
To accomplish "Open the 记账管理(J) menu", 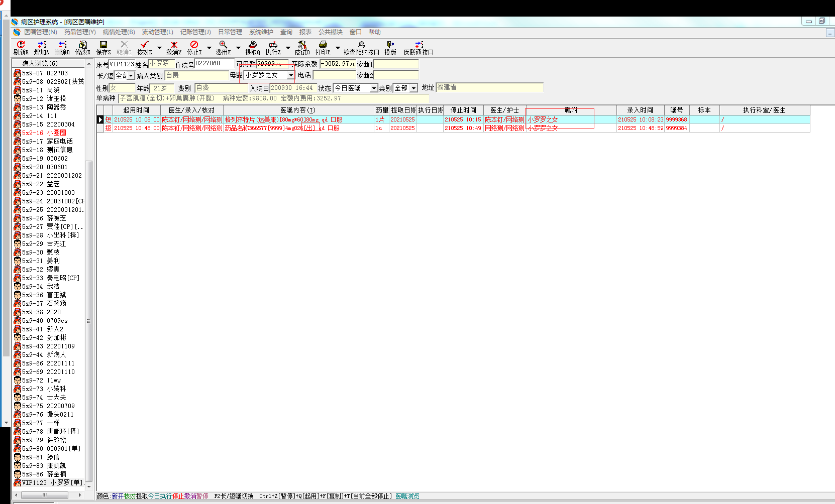I will click(196, 32).
